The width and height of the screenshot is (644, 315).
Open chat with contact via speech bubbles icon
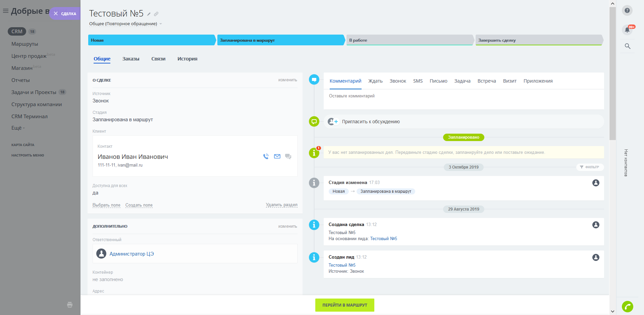(x=288, y=156)
